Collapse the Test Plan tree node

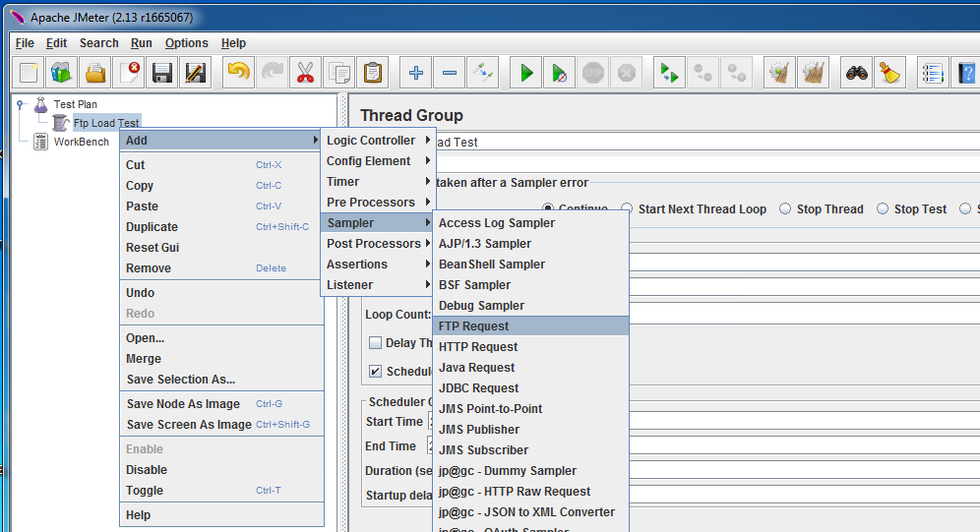pos(21,104)
